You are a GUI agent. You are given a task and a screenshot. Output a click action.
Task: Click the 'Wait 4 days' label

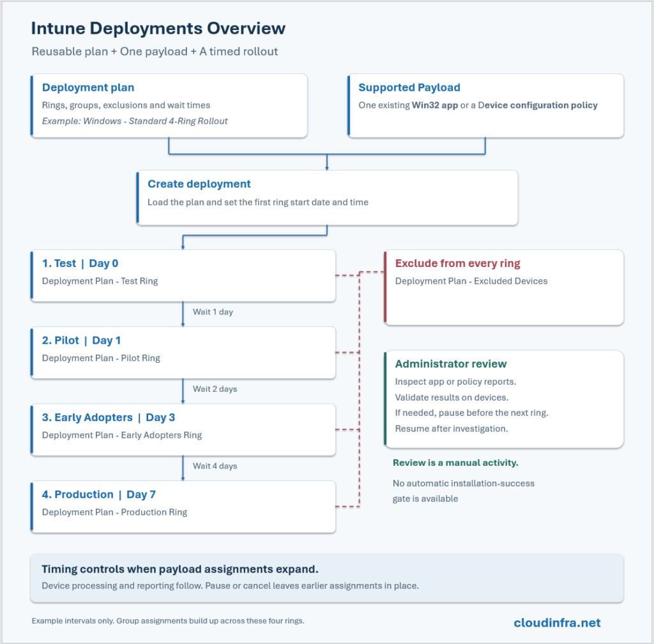pyautogui.click(x=215, y=466)
